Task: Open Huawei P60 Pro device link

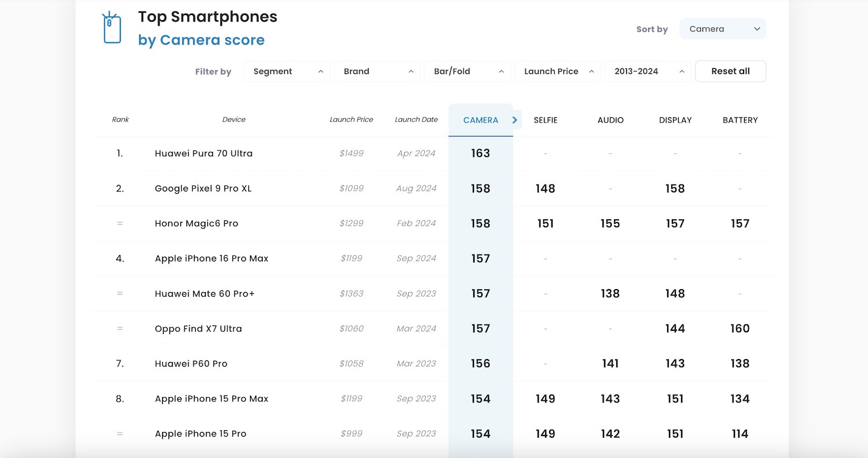Action: tap(191, 364)
